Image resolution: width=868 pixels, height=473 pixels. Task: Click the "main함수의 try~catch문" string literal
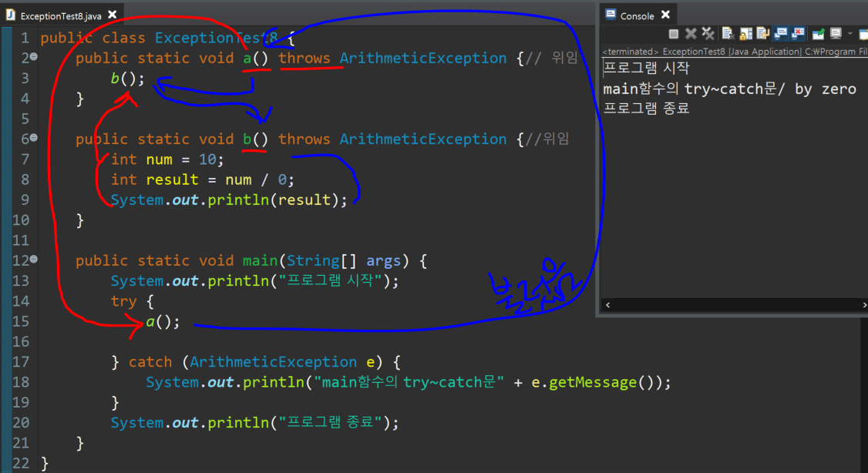(x=409, y=382)
